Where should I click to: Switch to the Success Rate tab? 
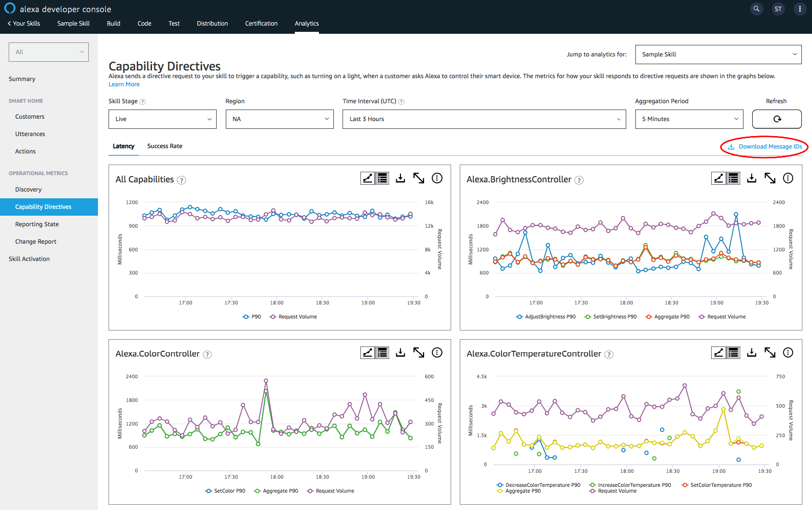click(x=165, y=146)
